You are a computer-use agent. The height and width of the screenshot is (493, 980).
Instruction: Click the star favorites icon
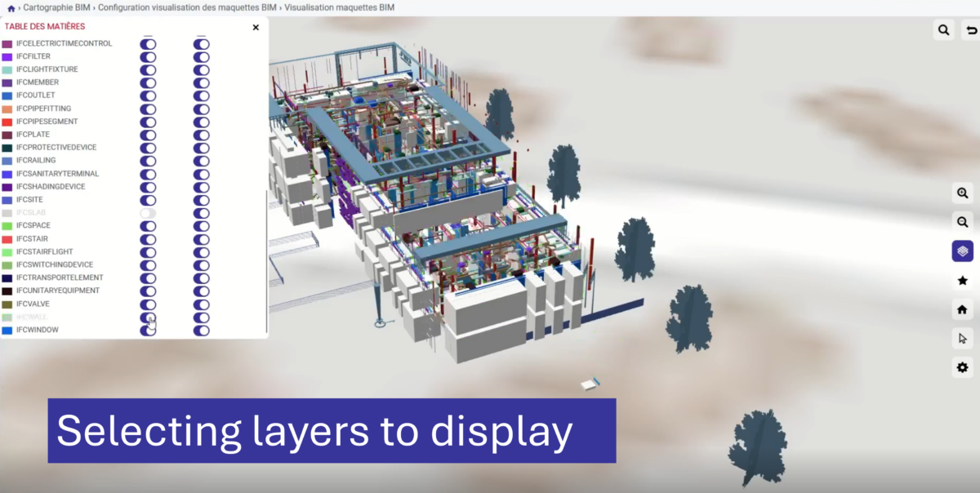point(962,281)
